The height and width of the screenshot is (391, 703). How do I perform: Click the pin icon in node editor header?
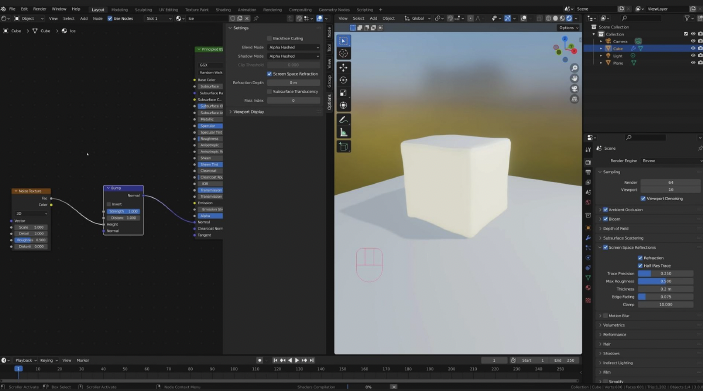pyautogui.click(x=256, y=18)
